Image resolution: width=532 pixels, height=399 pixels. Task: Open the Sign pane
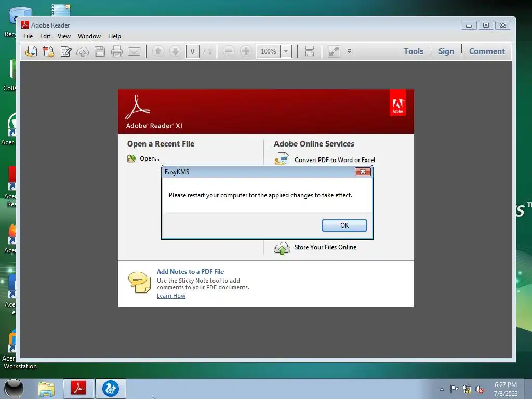(x=446, y=51)
